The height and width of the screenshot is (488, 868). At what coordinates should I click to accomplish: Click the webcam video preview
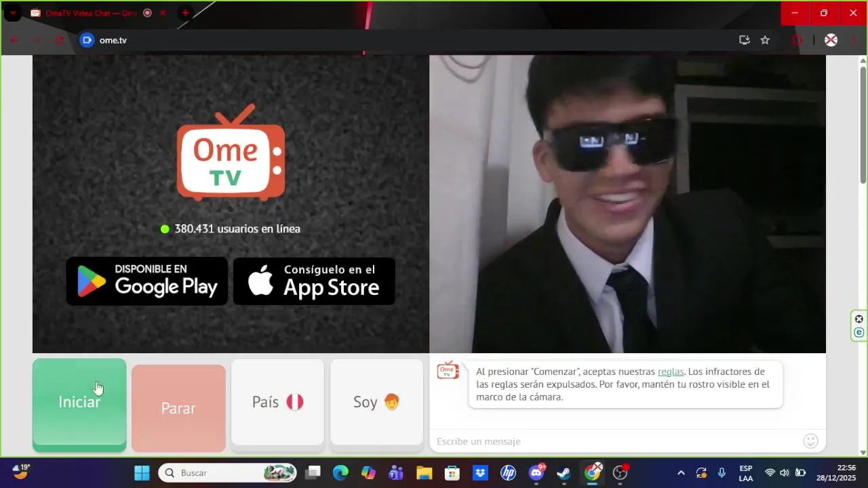point(627,204)
